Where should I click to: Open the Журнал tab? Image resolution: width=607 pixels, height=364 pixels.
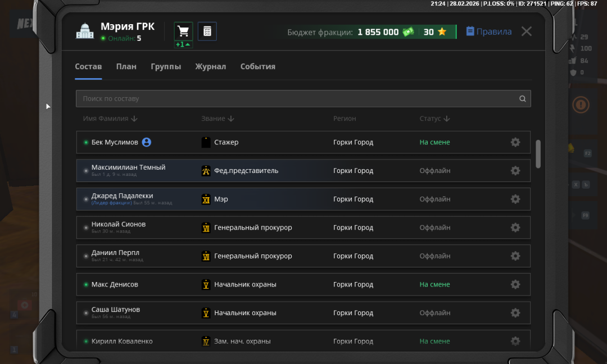[x=210, y=66]
